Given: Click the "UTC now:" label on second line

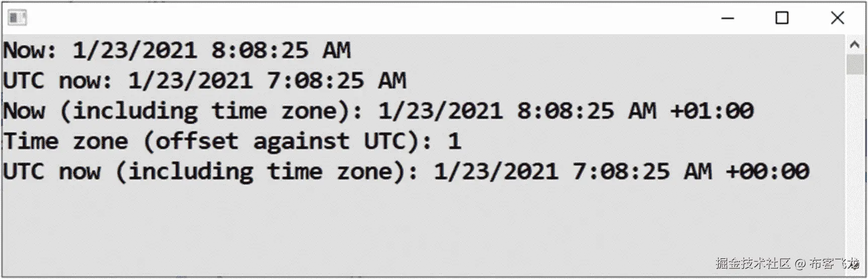Looking at the screenshot, I should click(57, 81).
